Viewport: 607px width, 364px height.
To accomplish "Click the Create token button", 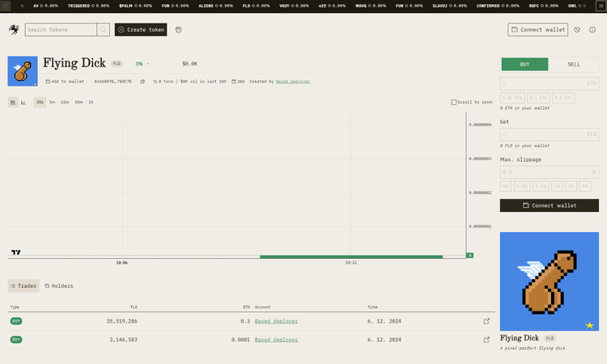I will click(x=141, y=30).
